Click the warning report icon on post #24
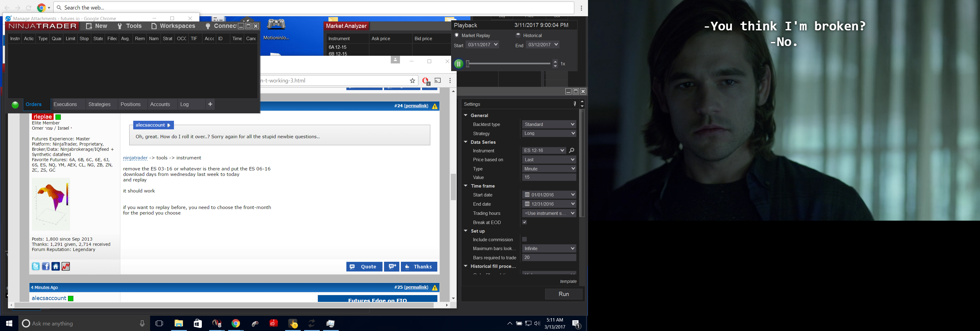This screenshot has width=980, height=331. 435,106
